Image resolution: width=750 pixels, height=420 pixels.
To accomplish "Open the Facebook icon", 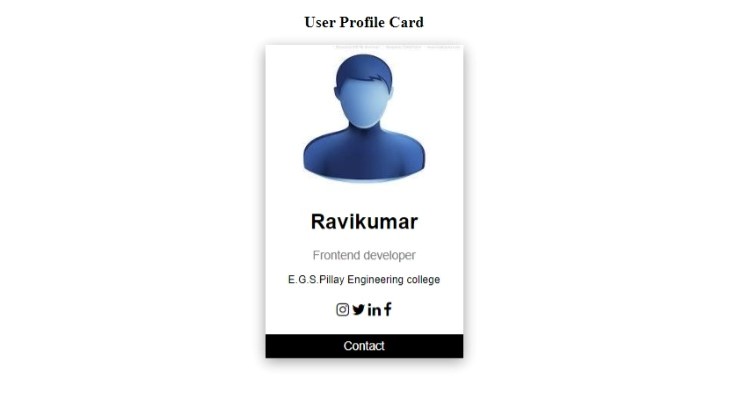I will (x=388, y=309).
